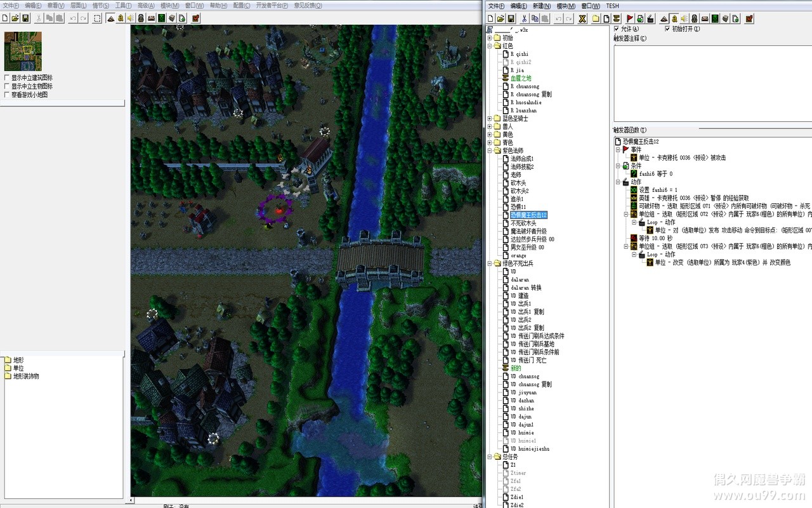Click the minimap preview thumbnail
Screen dimensions: 812x508
click(x=23, y=51)
